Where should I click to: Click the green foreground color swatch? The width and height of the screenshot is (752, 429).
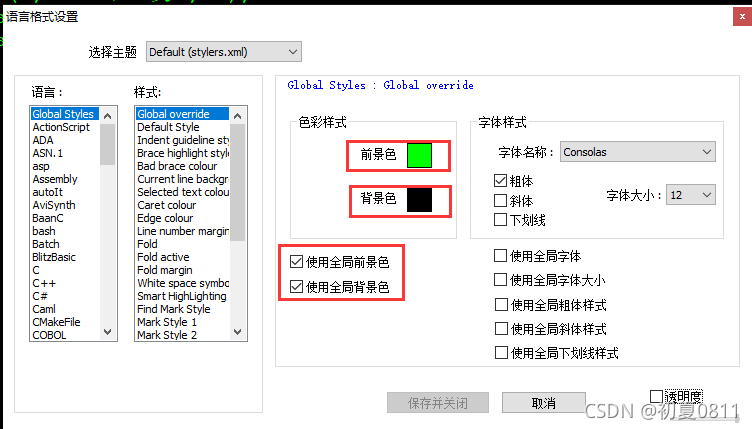(419, 155)
